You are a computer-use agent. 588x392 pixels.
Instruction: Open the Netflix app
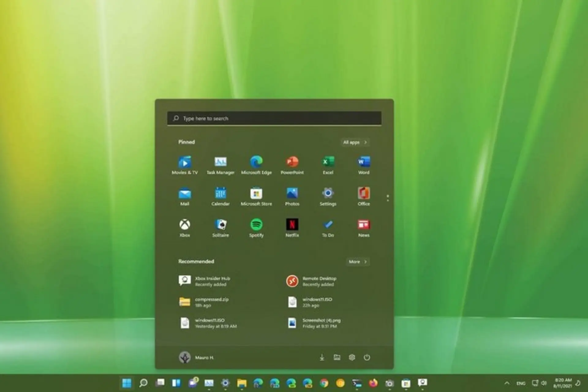[x=292, y=228]
